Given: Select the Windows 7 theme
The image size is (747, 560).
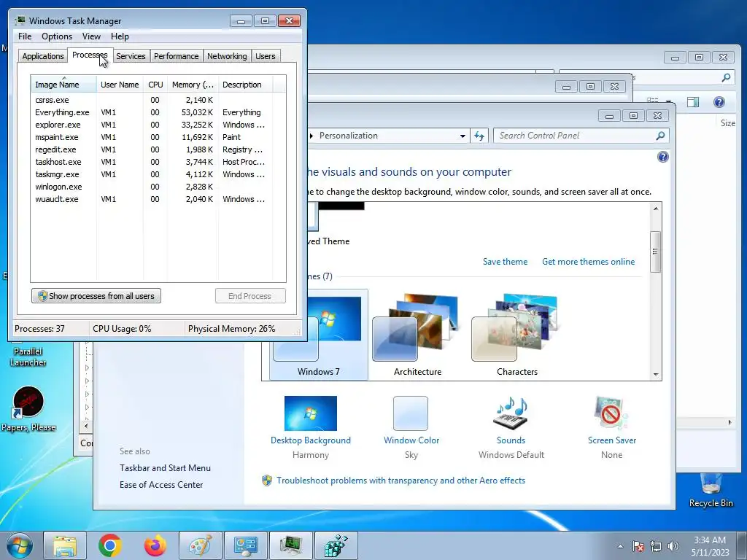Looking at the screenshot, I should coord(318,335).
